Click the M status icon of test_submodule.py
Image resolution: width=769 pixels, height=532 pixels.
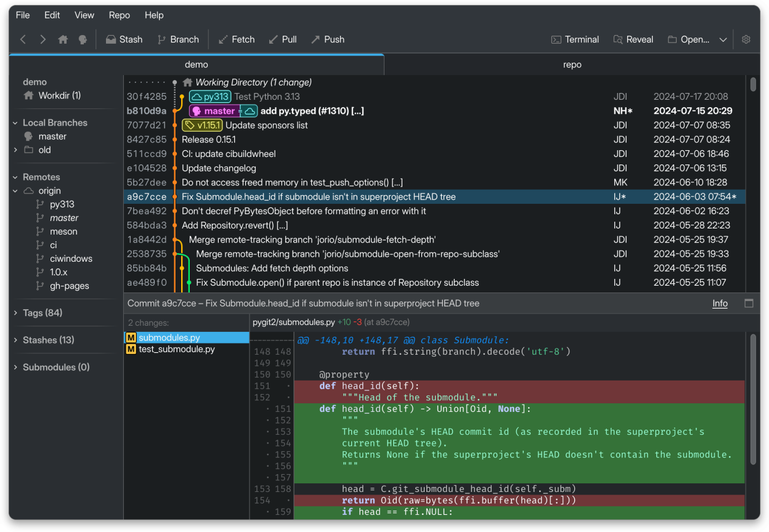point(131,349)
